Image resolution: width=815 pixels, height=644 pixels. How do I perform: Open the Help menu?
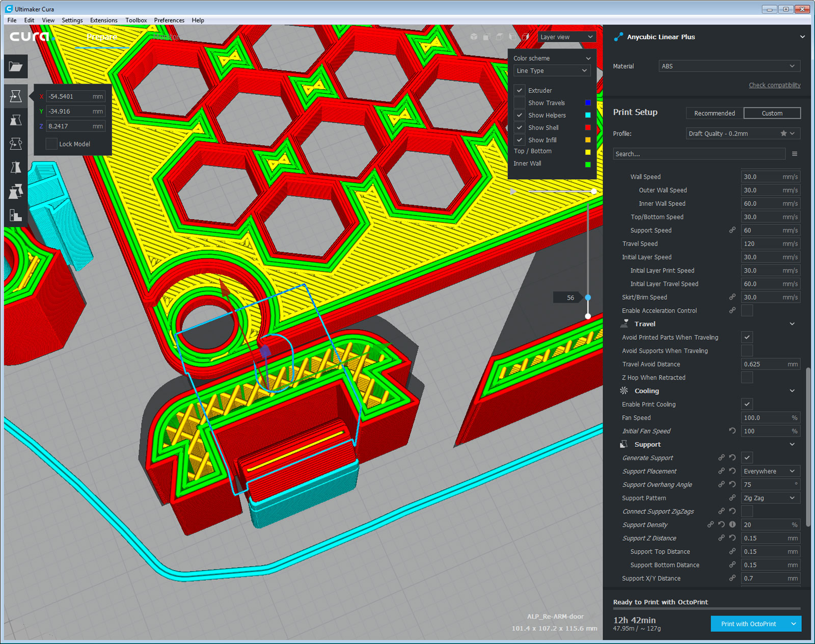tap(198, 20)
